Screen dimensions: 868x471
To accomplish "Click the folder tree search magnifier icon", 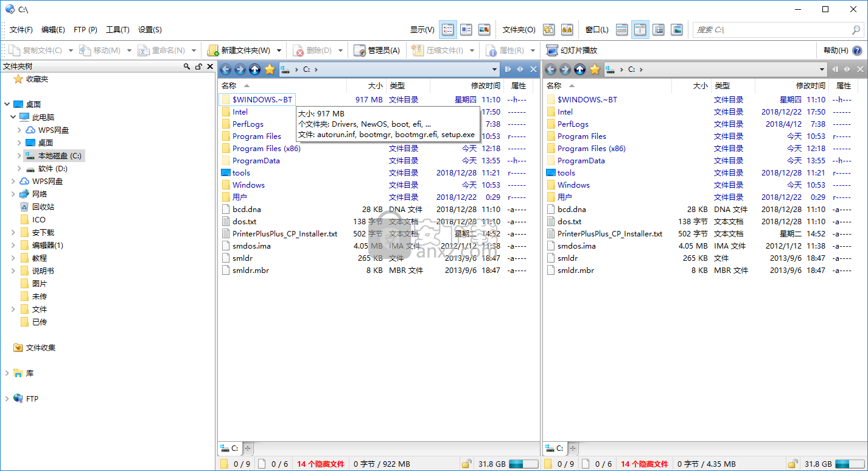I will 187,66.
